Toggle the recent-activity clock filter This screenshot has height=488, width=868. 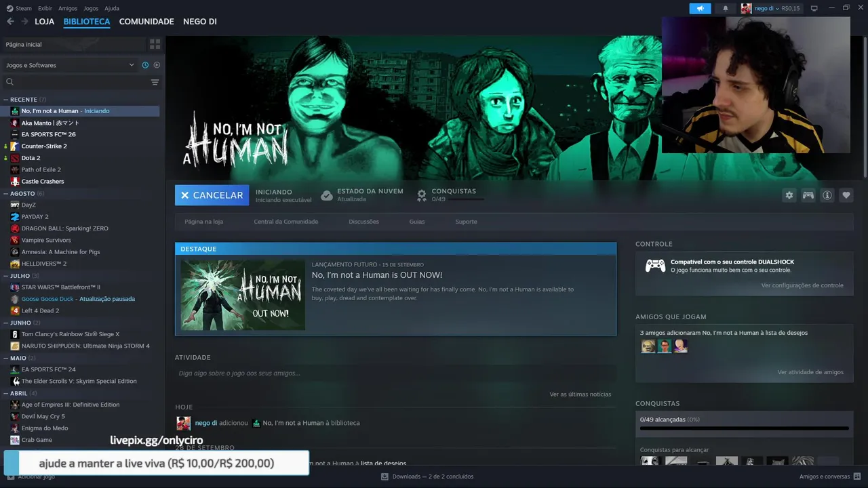point(145,65)
